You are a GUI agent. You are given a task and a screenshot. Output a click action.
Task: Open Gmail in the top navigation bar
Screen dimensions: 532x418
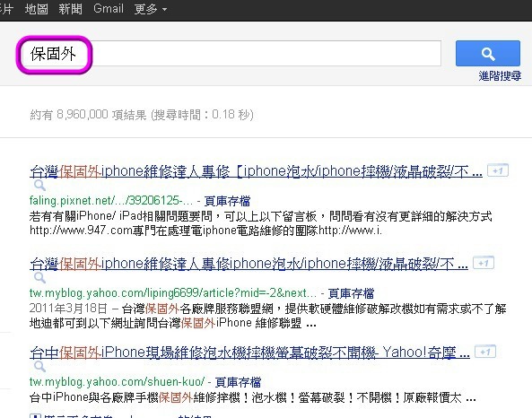click(x=109, y=8)
